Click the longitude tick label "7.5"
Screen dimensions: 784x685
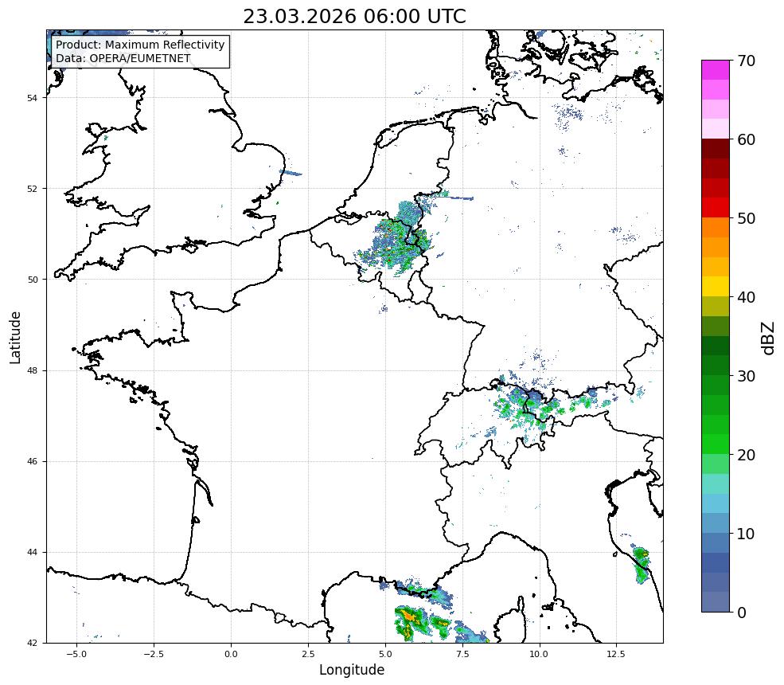(x=462, y=654)
